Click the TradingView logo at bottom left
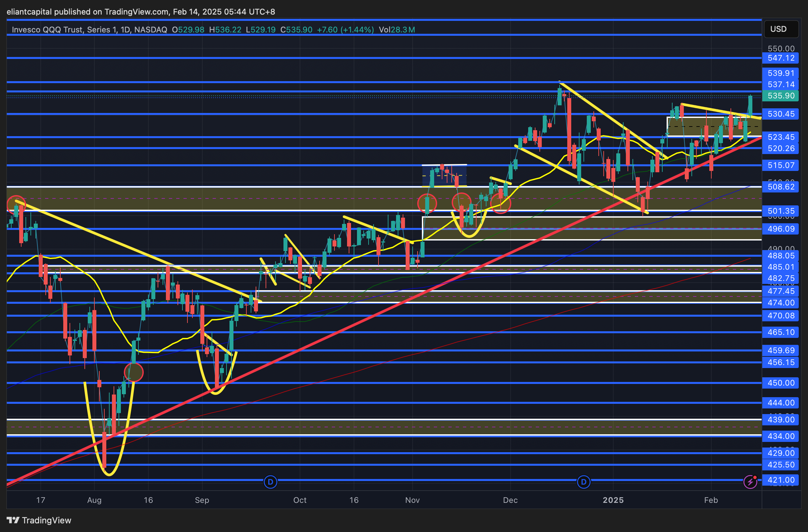The height and width of the screenshot is (532, 808). point(39,520)
